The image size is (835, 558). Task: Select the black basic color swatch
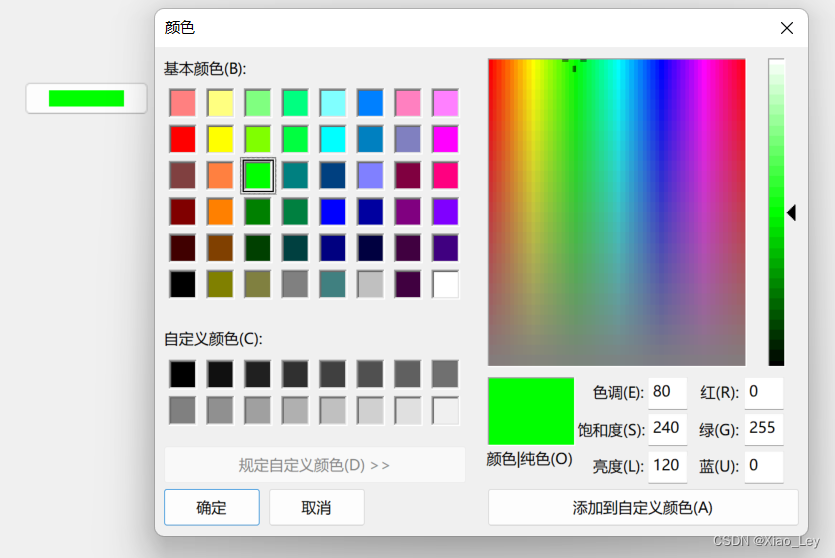(183, 284)
